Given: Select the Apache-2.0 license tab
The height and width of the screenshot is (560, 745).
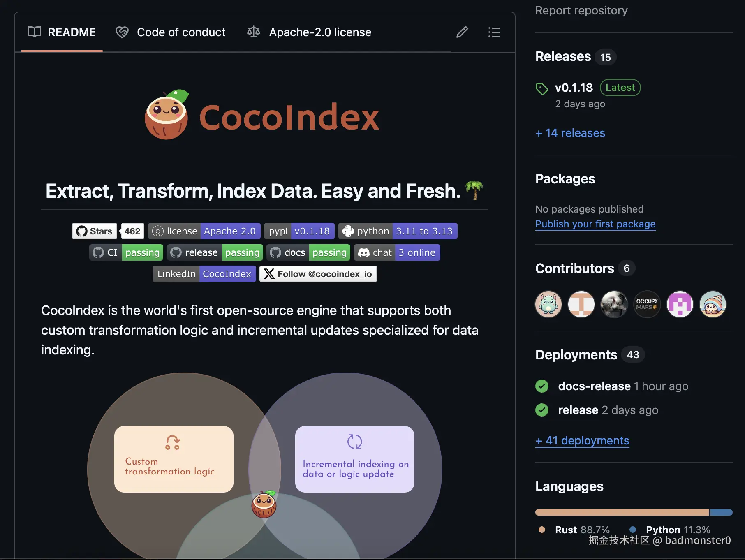Looking at the screenshot, I should pyautogui.click(x=309, y=32).
